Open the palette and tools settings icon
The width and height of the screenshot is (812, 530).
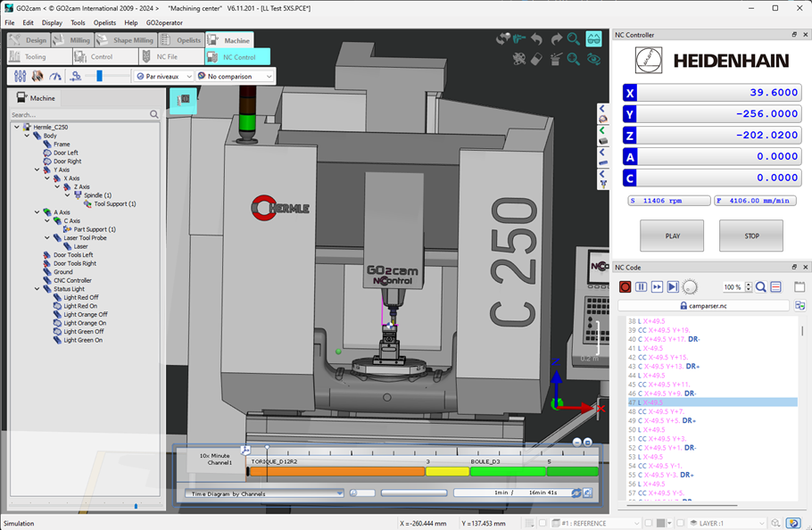[519, 59]
